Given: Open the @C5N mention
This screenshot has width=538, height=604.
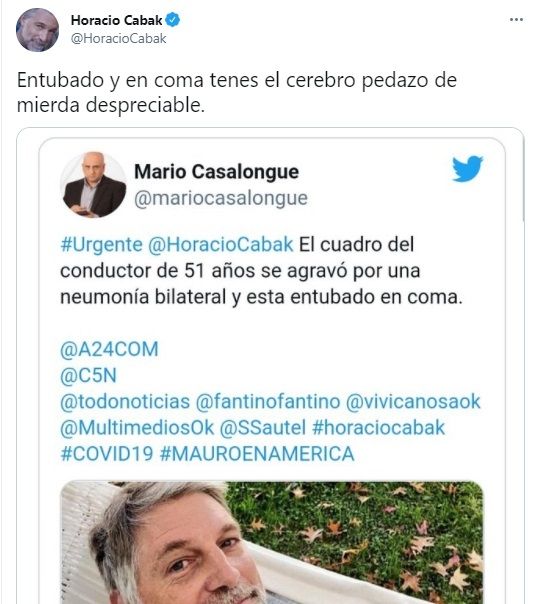Looking at the screenshot, I should 89,376.
